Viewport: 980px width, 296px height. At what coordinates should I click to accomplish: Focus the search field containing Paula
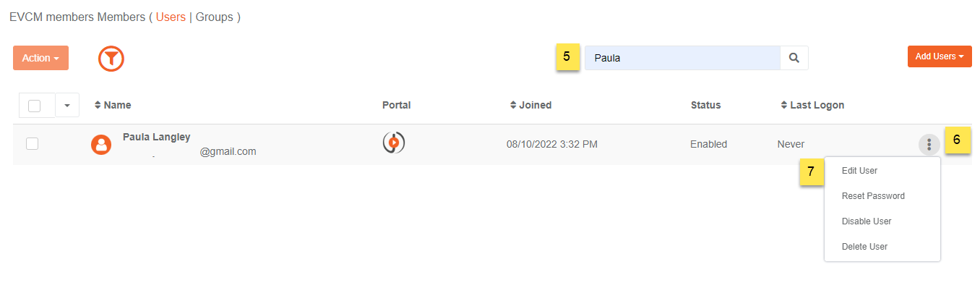point(682,58)
